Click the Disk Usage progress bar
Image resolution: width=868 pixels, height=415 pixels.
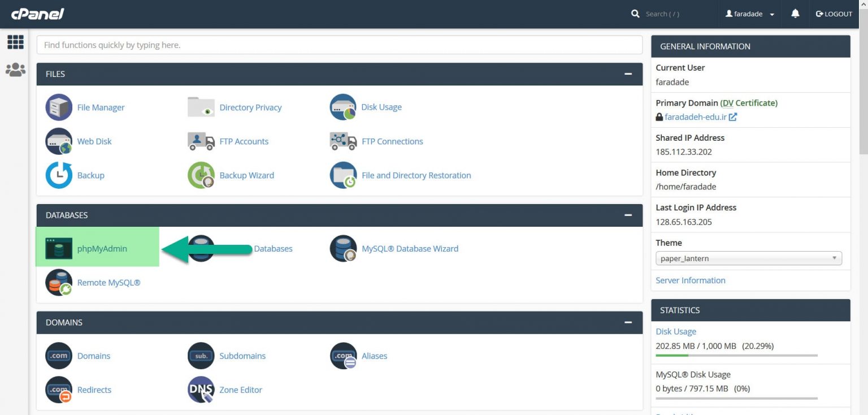[x=736, y=356]
